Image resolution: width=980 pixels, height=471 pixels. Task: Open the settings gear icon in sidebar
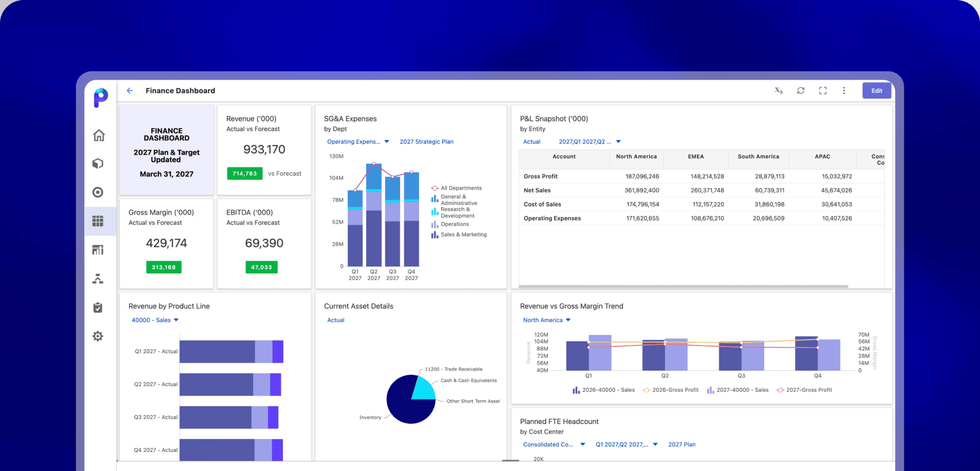tap(98, 336)
